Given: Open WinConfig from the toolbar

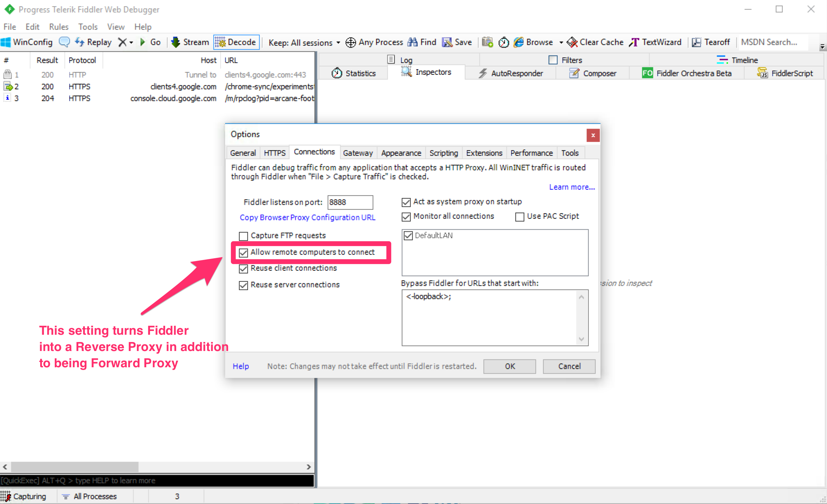Looking at the screenshot, I should (27, 42).
